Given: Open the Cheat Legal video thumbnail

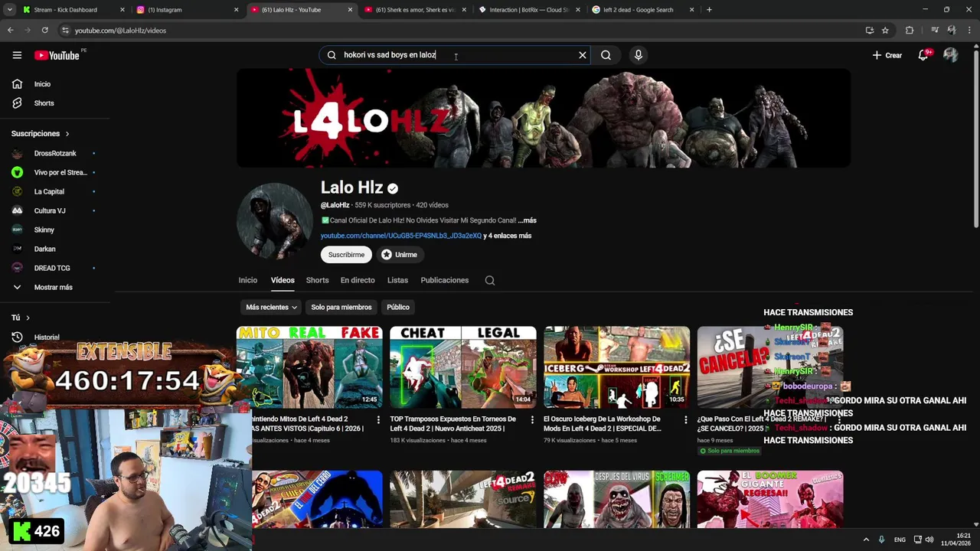Looking at the screenshot, I should tap(463, 367).
